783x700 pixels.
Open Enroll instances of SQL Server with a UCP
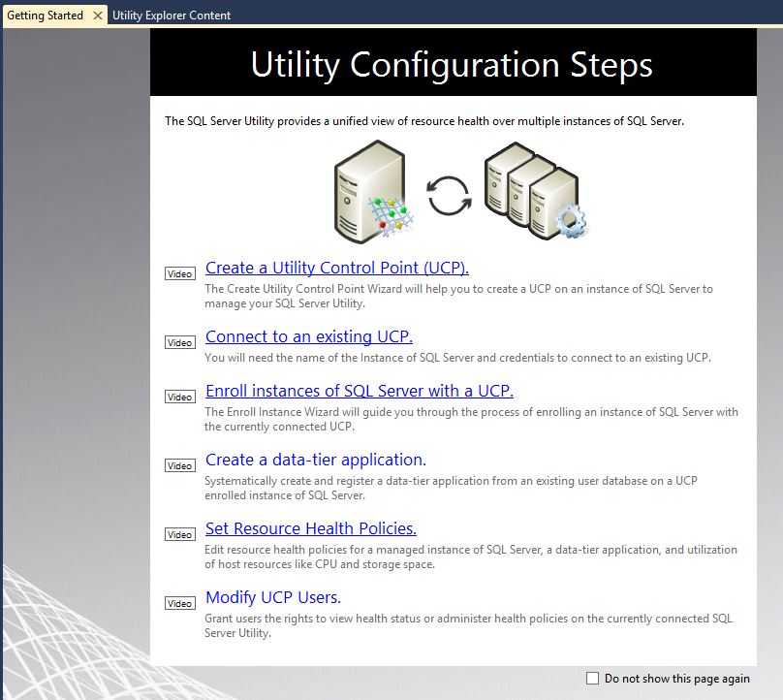360,391
